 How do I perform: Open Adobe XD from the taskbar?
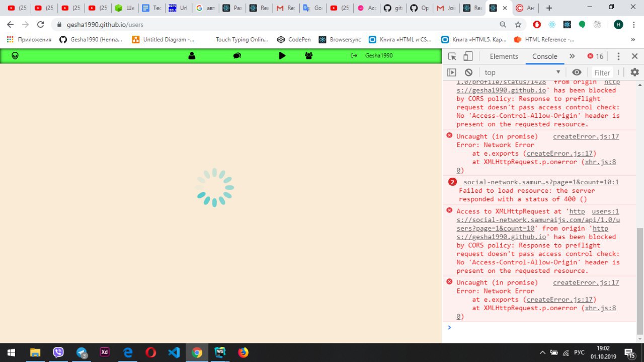coord(105,352)
